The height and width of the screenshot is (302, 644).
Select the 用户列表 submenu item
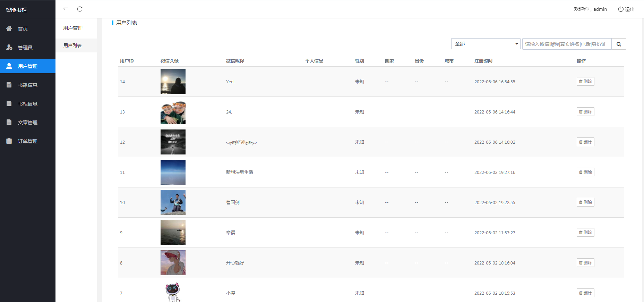(x=72, y=45)
